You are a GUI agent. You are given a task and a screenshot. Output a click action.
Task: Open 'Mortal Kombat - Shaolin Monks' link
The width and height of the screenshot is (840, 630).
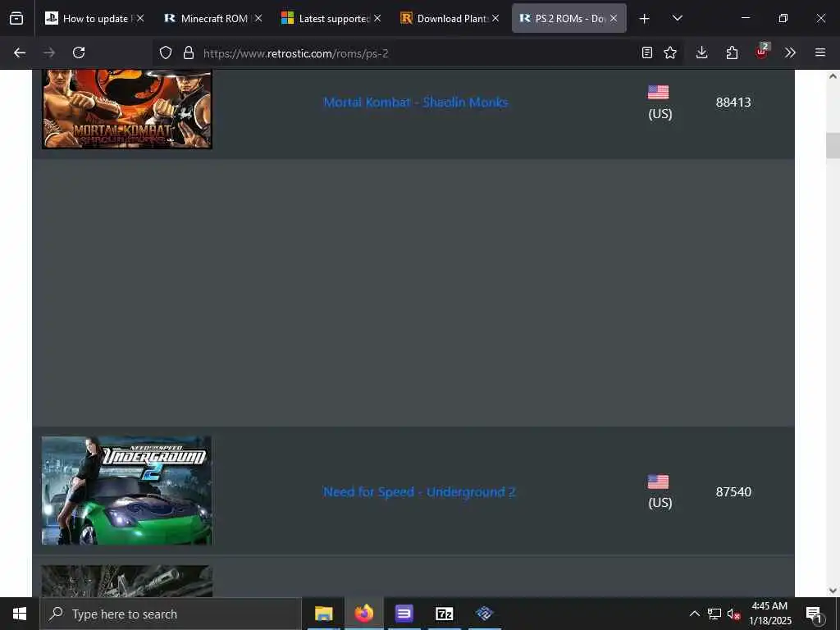[x=416, y=103]
